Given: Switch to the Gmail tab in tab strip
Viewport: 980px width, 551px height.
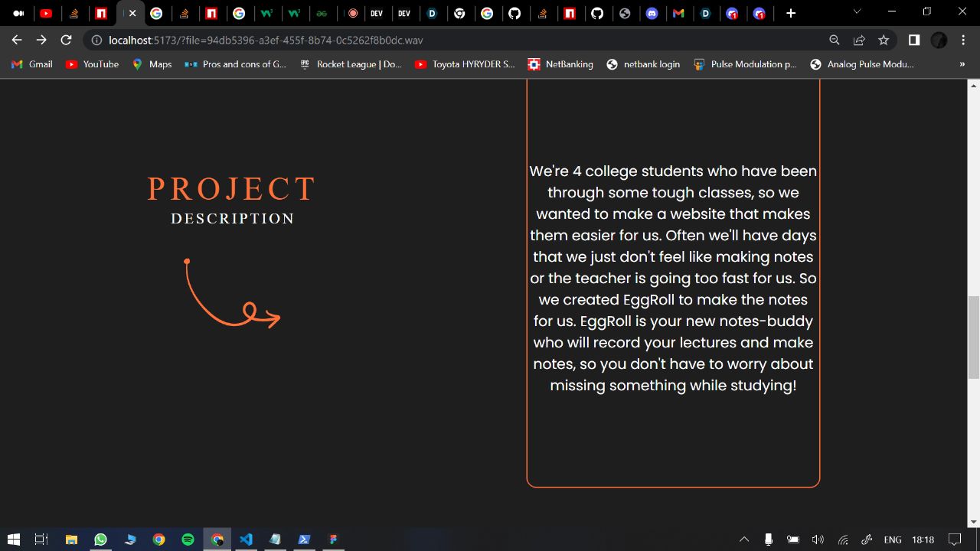Looking at the screenshot, I should tap(678, 13).
